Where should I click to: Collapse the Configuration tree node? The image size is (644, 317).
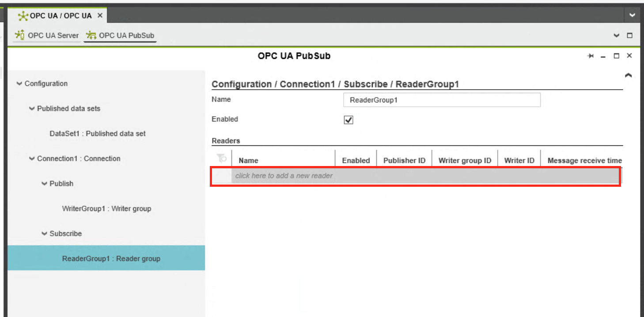(x=19, y=83)
